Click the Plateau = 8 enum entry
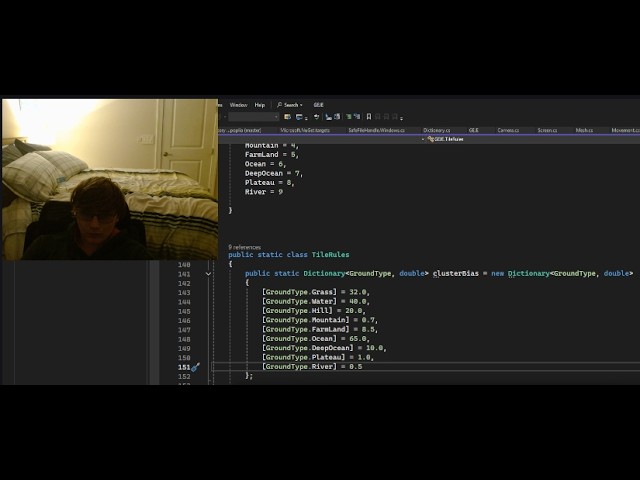 pos(270,182)
